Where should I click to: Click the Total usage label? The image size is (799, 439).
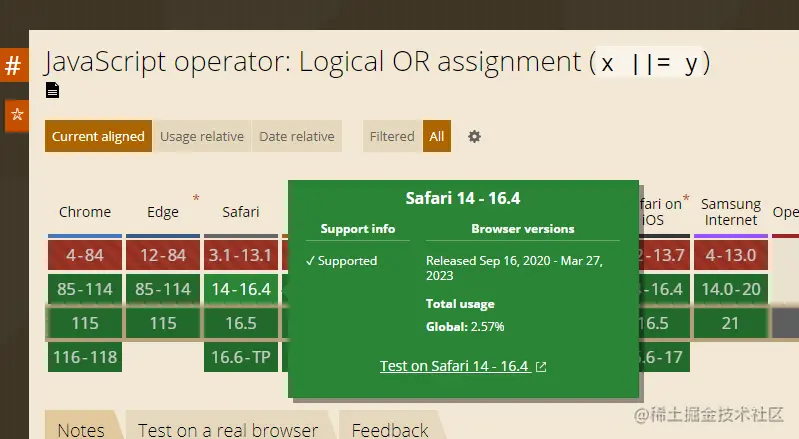point(460,304)
